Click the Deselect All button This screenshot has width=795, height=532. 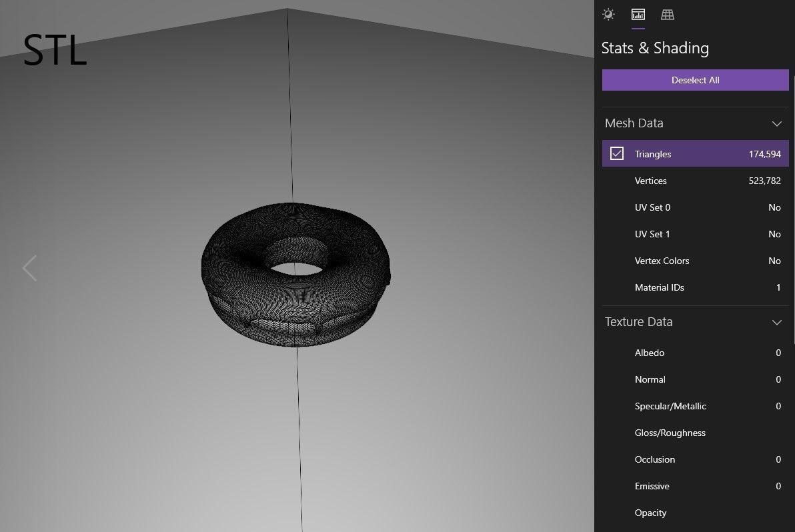695,80
